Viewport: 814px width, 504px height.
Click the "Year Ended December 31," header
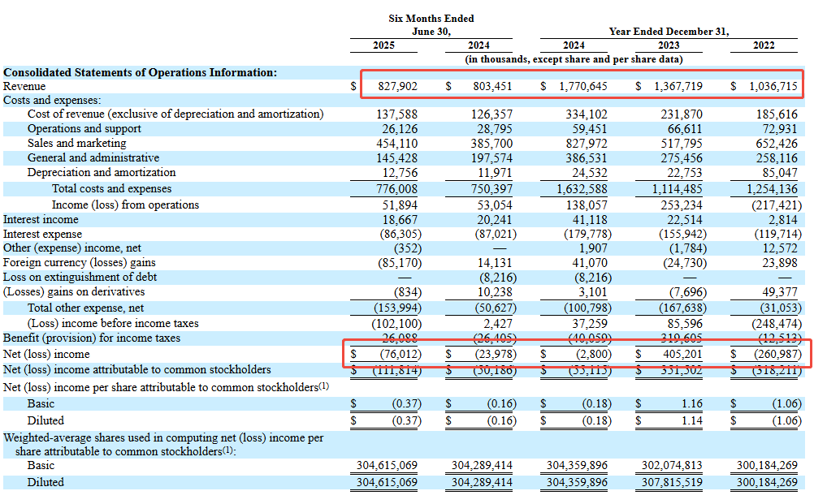[x=669, y=32]
